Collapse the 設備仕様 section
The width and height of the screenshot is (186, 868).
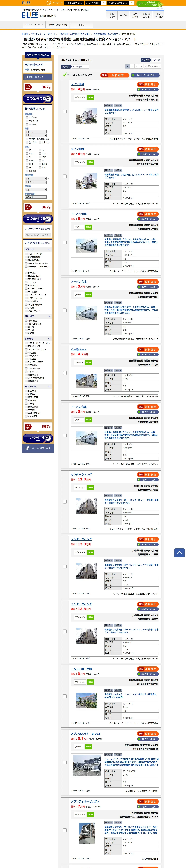coord(38,339)
